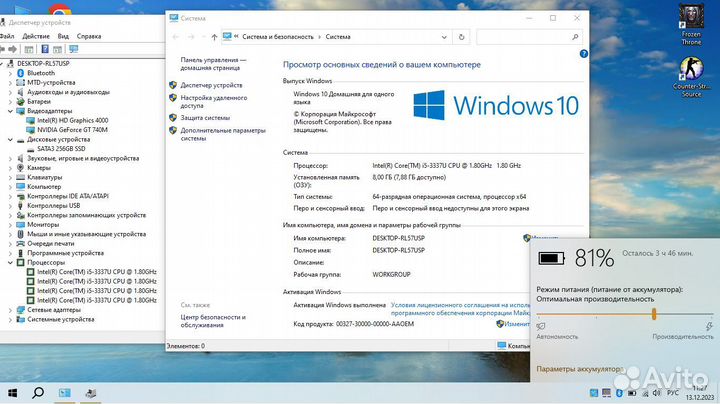Open Настройка удаленного доступа link
Viewport: 720px width, 404px height.
(214, 101)
